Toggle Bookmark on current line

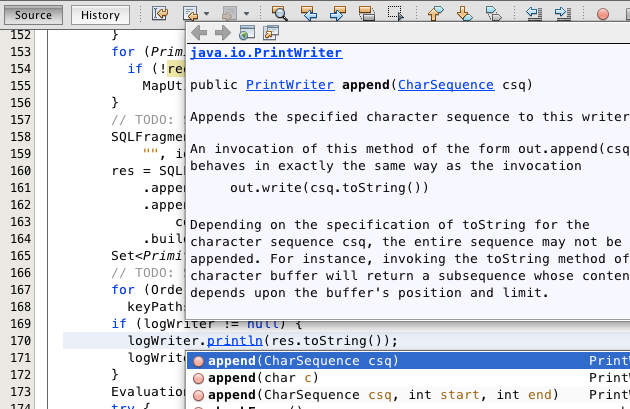pos(492,14)
